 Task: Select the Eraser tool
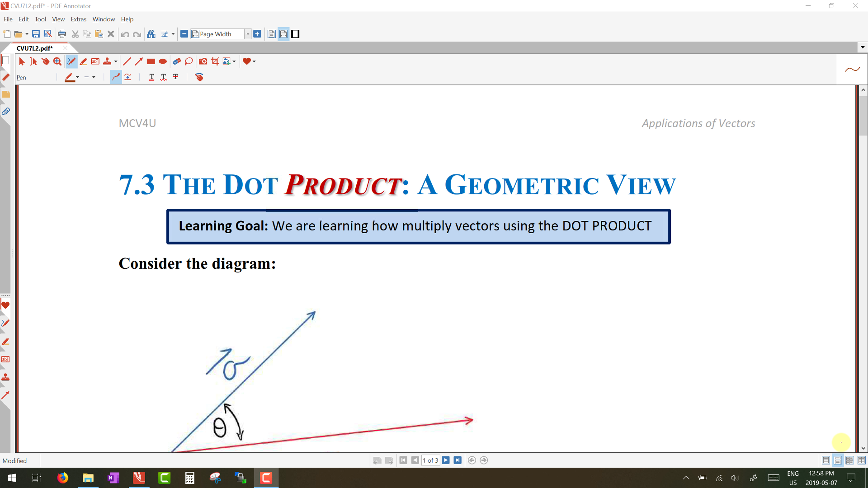(x=177, y=61)
